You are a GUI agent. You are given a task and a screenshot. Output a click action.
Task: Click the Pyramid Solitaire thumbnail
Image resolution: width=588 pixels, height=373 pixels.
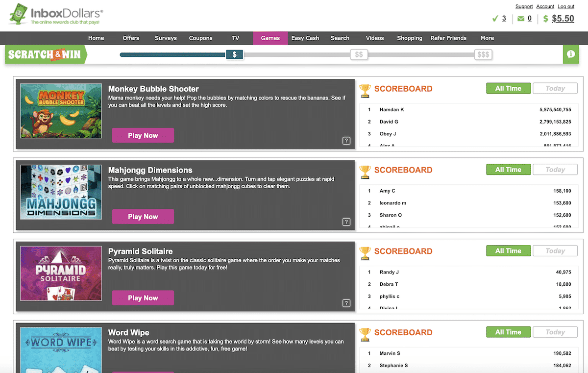coord(61,273)
